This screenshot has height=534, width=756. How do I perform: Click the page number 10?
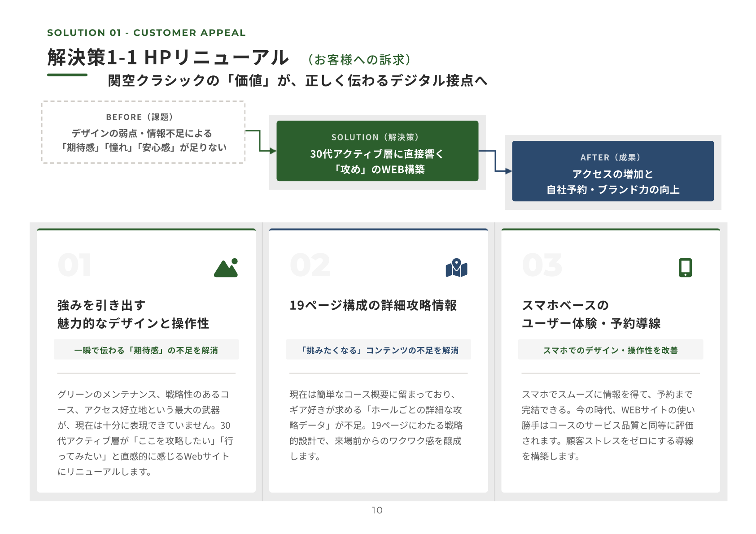click(x=377, y=510)
